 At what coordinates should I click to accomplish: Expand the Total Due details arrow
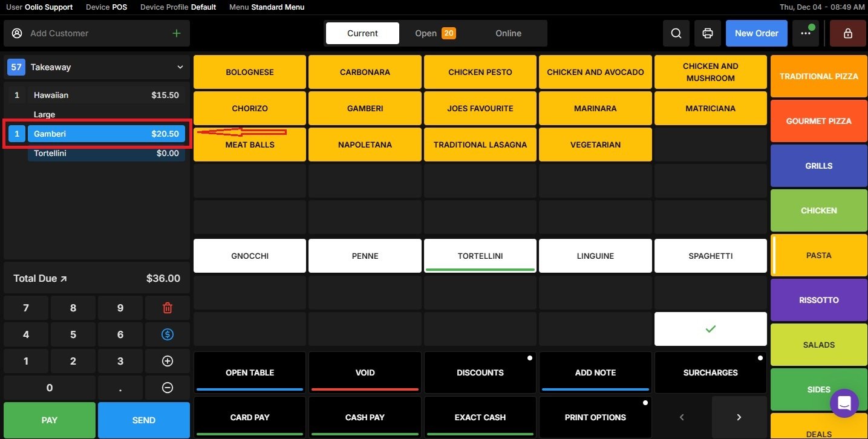[63, 278]
